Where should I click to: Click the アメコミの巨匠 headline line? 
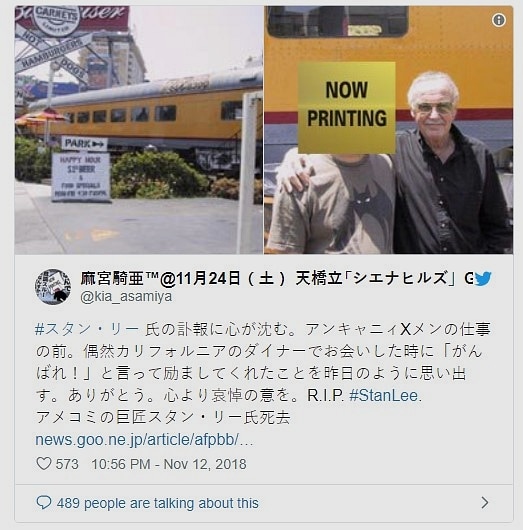163,418
